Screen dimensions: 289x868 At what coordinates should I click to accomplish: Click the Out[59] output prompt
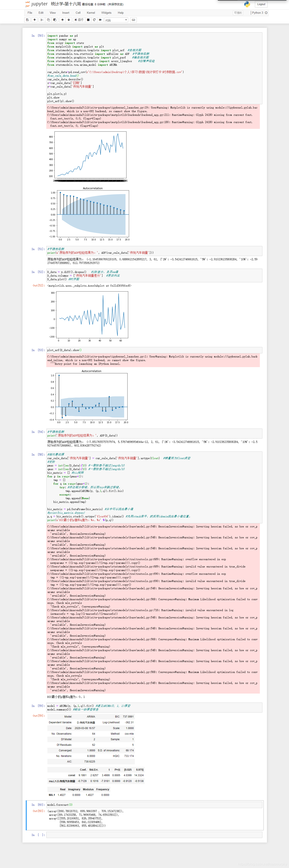(39, 716)
